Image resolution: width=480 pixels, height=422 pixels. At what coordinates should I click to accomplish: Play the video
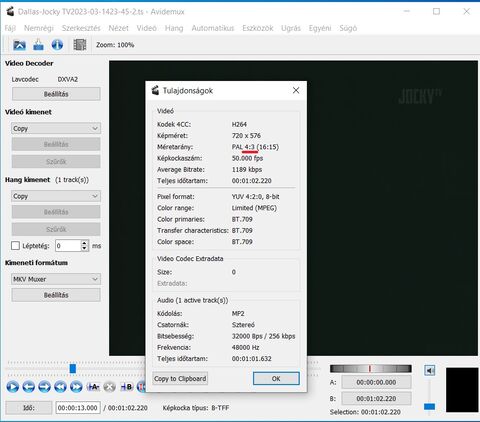tap(13, 387)
